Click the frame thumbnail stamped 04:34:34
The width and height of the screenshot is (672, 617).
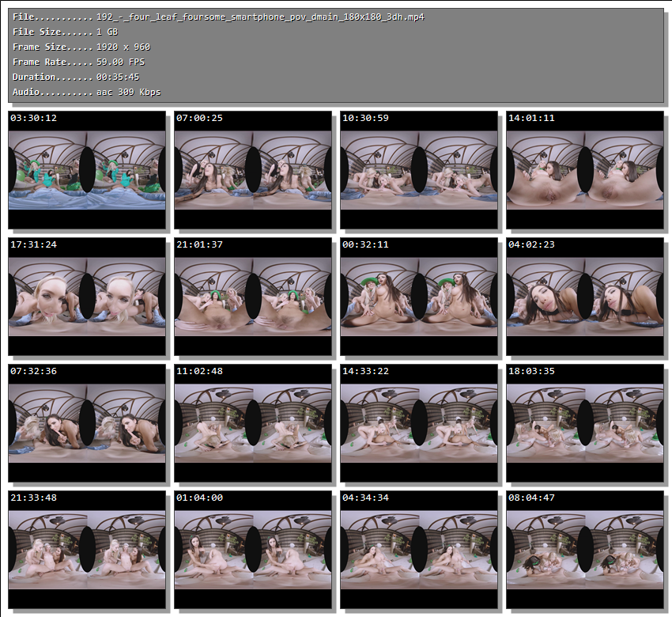(x=419, y=550)
